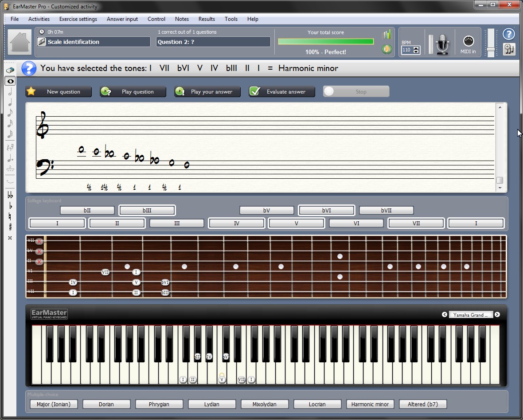Viewport: 523px width, 420px height.
Task: Adjust the master volume slider
Action: pos(490,48)
